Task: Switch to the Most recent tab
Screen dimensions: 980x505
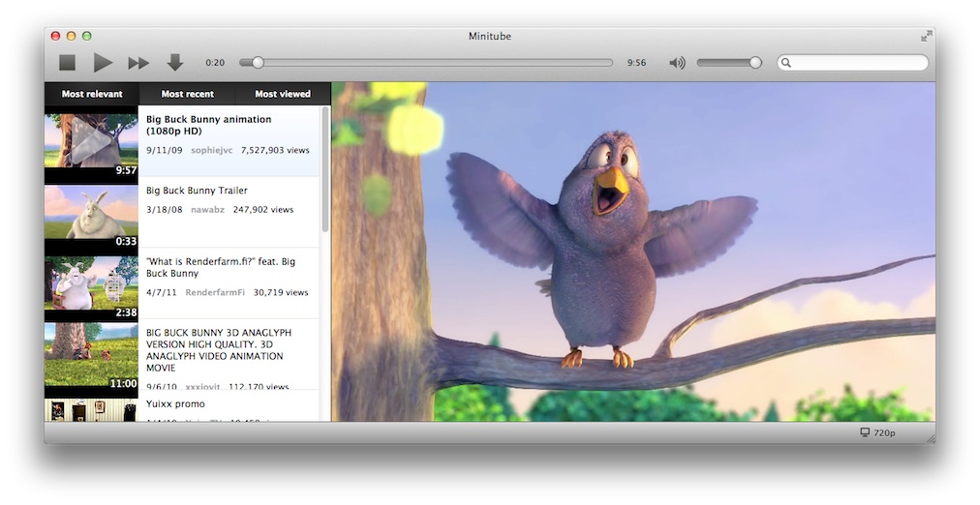Action: click(x=187, y=94)
